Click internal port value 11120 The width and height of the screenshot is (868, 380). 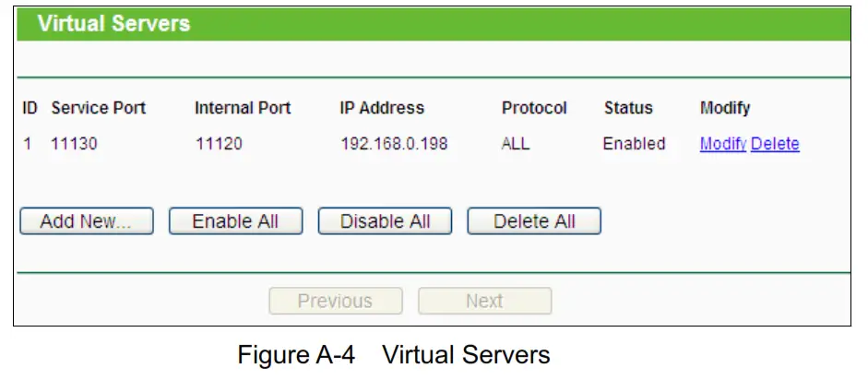pyautogui.click(x=220, y=144)
